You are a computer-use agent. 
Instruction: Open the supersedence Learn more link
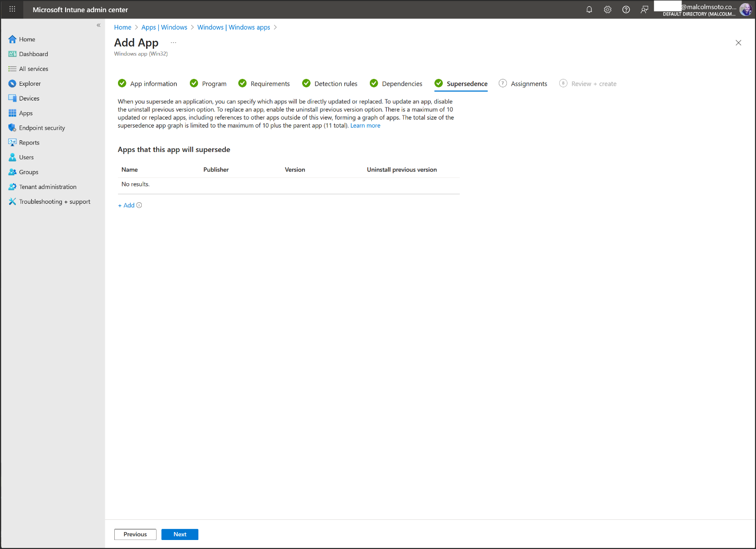tap(365, 125)
